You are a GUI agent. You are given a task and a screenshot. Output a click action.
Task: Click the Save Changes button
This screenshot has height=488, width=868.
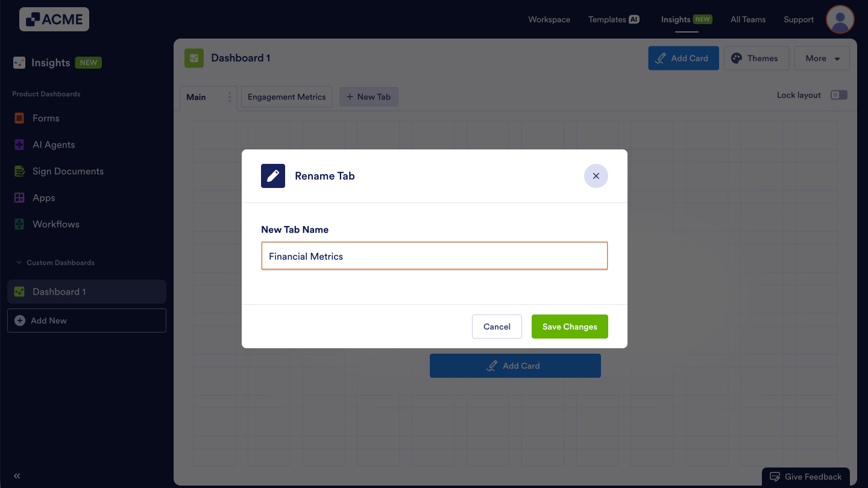tap(570, 326)
